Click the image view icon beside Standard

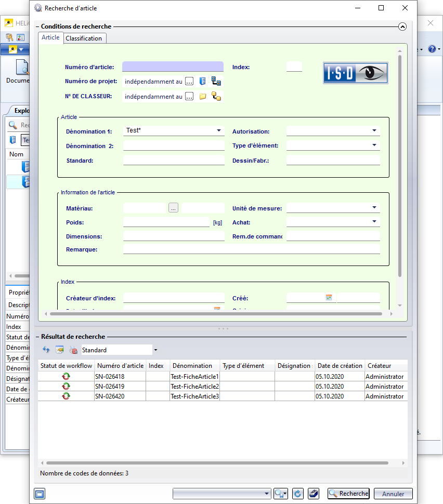pos(60,350)
